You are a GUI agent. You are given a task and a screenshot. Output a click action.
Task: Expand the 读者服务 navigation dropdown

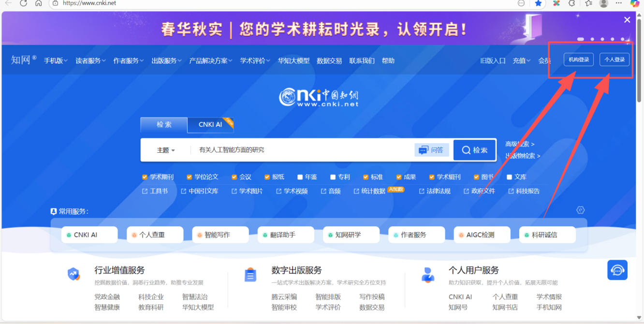pos(90,61)
